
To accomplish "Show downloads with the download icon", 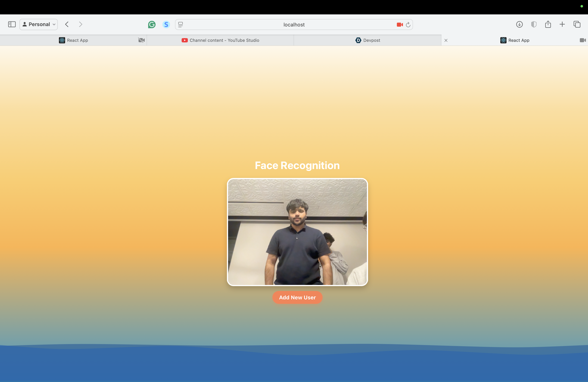I will 519,24.
